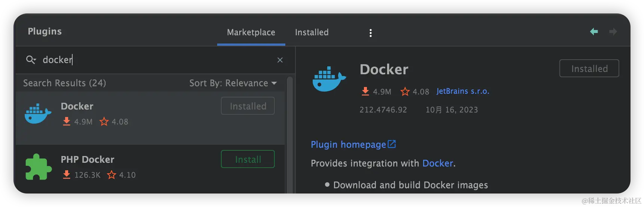The image size is (644, 207).
Task: Click the search magnifier icon
Action: [x=31, y=60]
